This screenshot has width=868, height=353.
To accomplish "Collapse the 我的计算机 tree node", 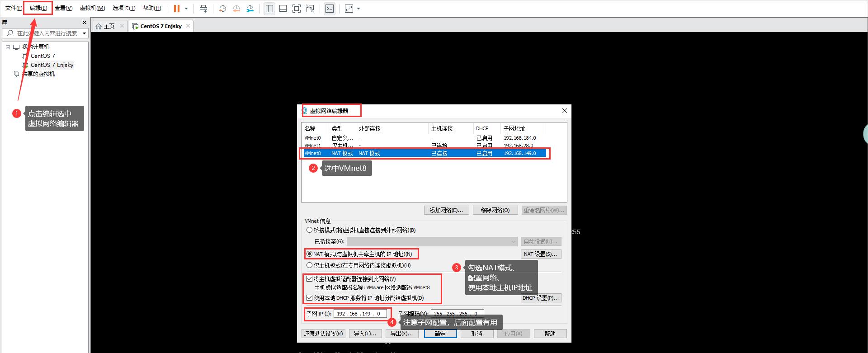I will (8, 47).
